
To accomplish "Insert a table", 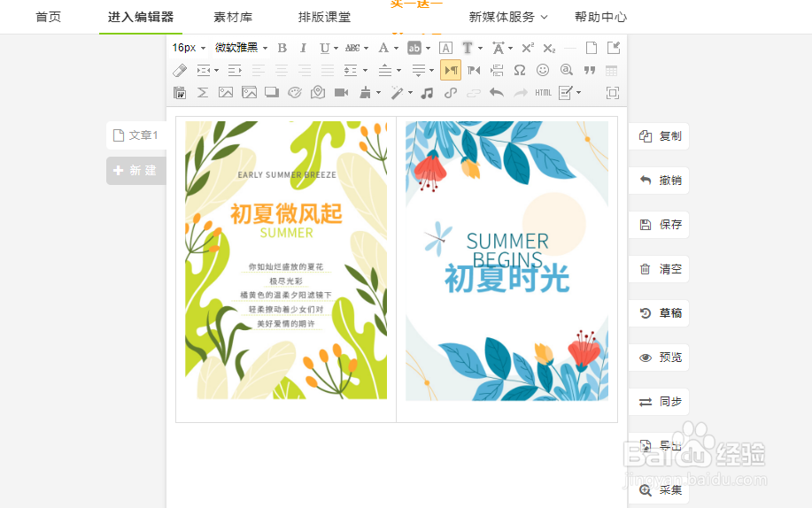I will pyautogui.click(x=612, y=71).
